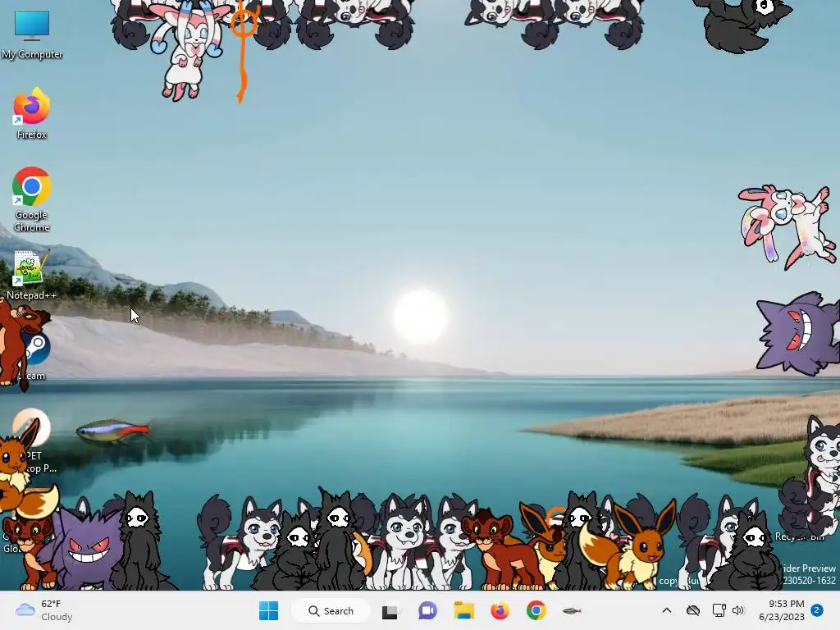Viewport: 840px width, 630px height.
Task: Open the volume speaker tray icon
Action: click(738, 610)
